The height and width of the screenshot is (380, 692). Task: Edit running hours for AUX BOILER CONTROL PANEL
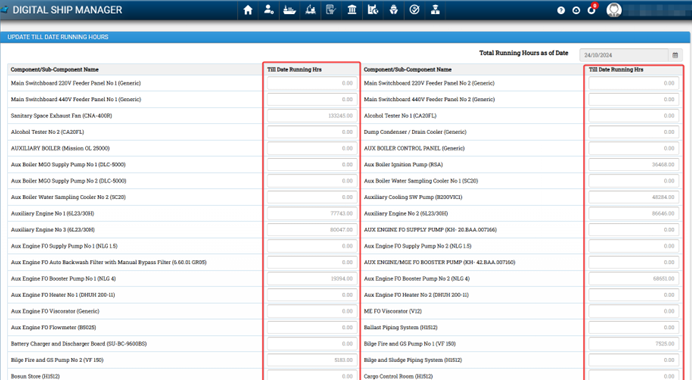pyautogui.click(x=634, y=148)
